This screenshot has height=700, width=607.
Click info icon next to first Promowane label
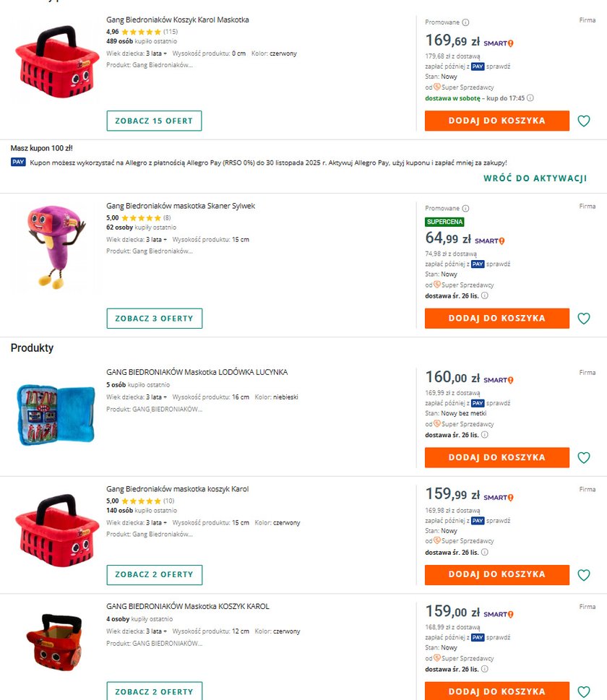click(465, 22)
